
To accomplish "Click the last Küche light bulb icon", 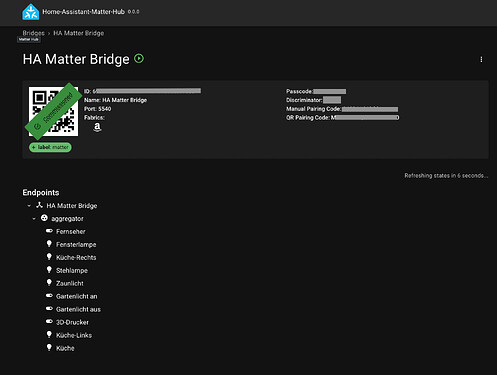I will pyautogui.click(x=49, y=347).
